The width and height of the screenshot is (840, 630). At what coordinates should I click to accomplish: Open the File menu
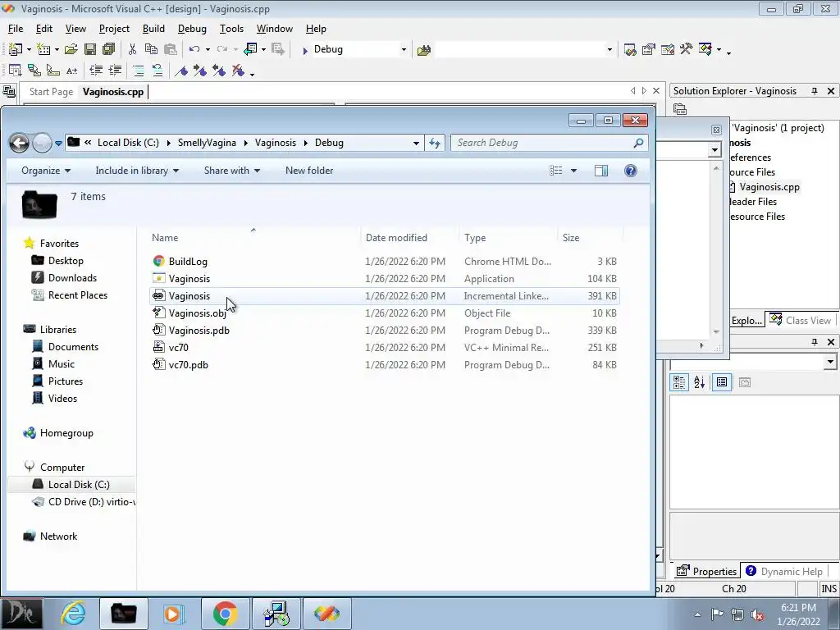(x=16, y=29)
